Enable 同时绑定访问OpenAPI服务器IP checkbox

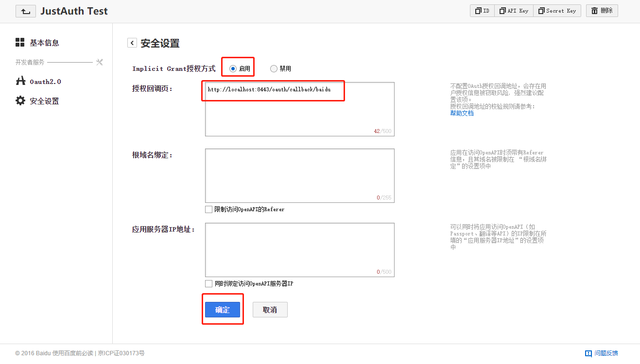208,283
